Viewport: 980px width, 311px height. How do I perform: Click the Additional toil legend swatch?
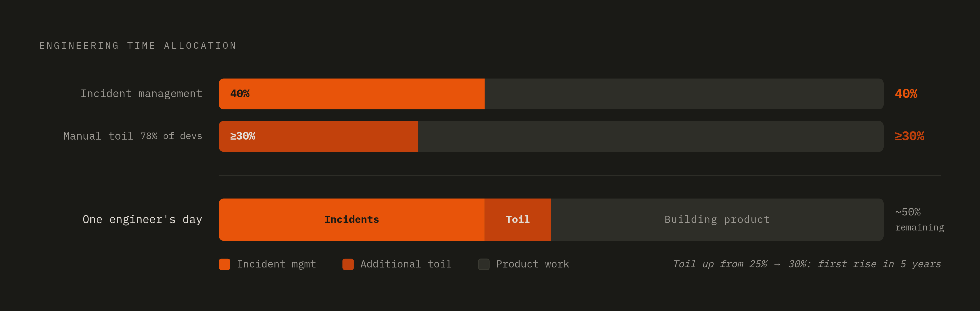348,264
